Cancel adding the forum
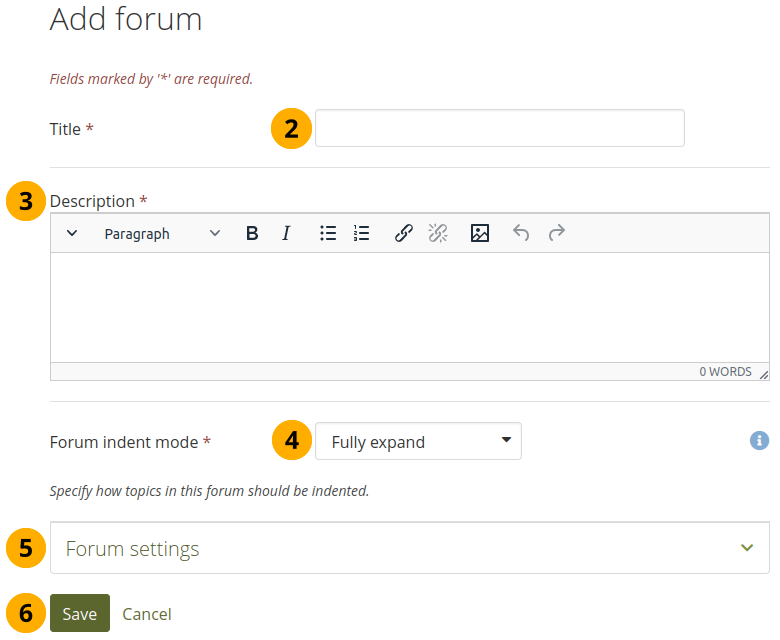 (147, 614)
